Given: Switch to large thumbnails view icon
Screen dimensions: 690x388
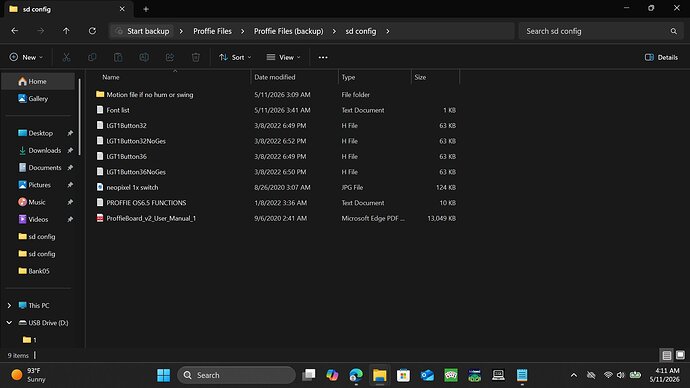Looking at the screenshot, I should 680,355.
